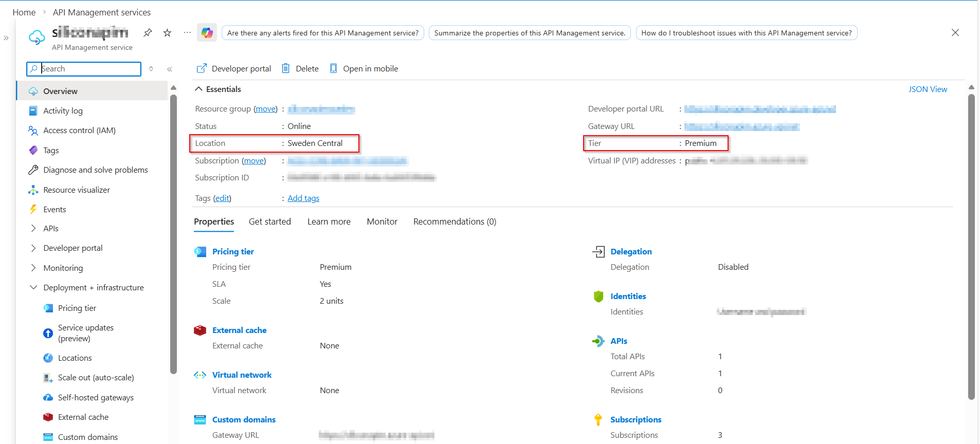Go to Home breadcrumb

tap(24, 12)
